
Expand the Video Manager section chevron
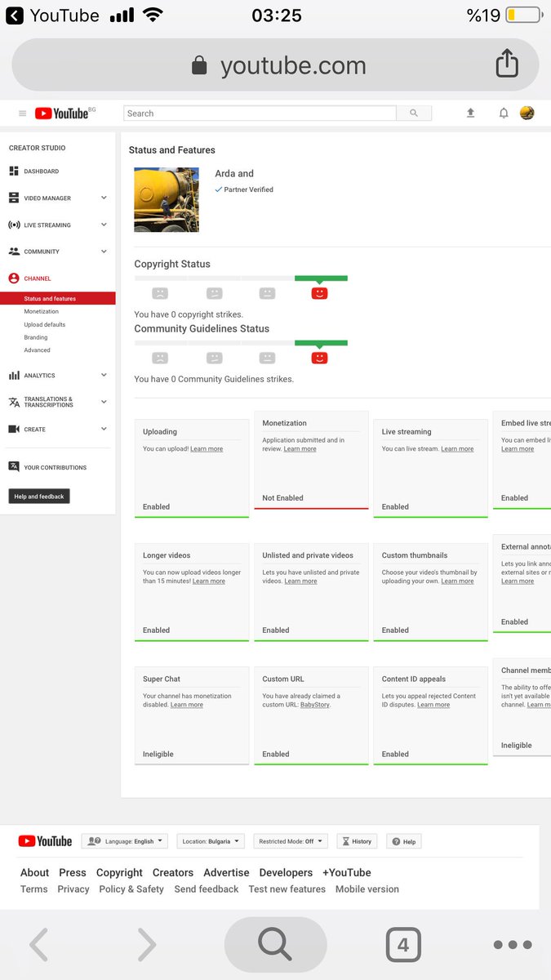click(x=104, y=198)
